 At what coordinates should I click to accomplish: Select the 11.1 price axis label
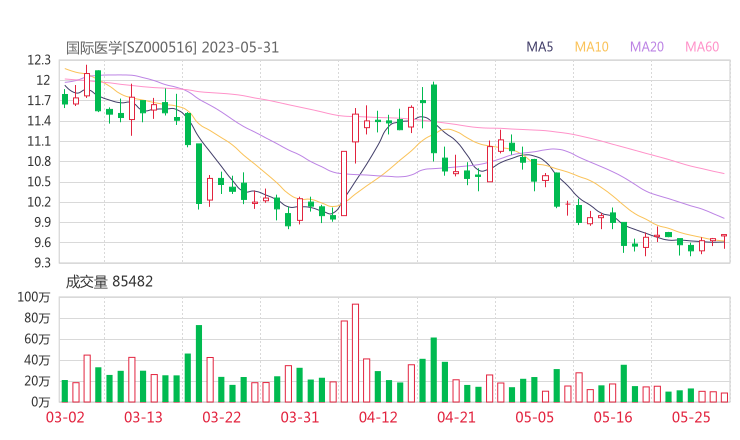[39, 141]
